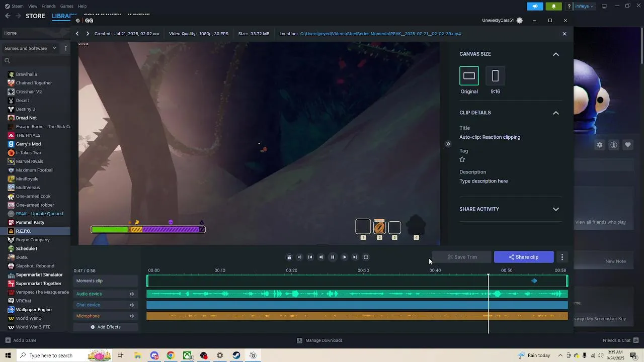Edit the clip title field
This screenshot has width=644, height=362.
(490, 137)
